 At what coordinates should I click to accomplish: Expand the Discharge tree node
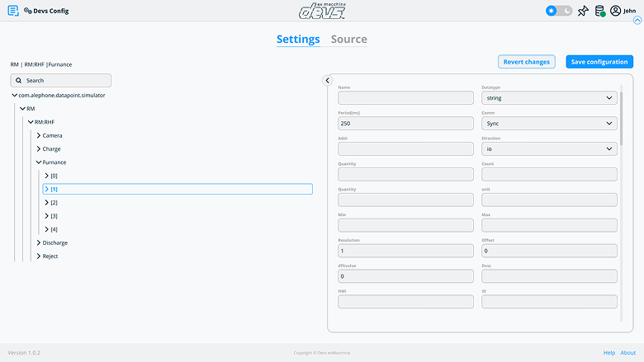click(x=39, y=242)
